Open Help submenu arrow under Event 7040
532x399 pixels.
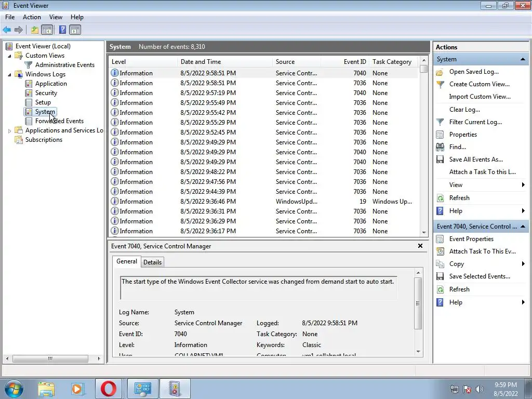(x=523, y=302)
